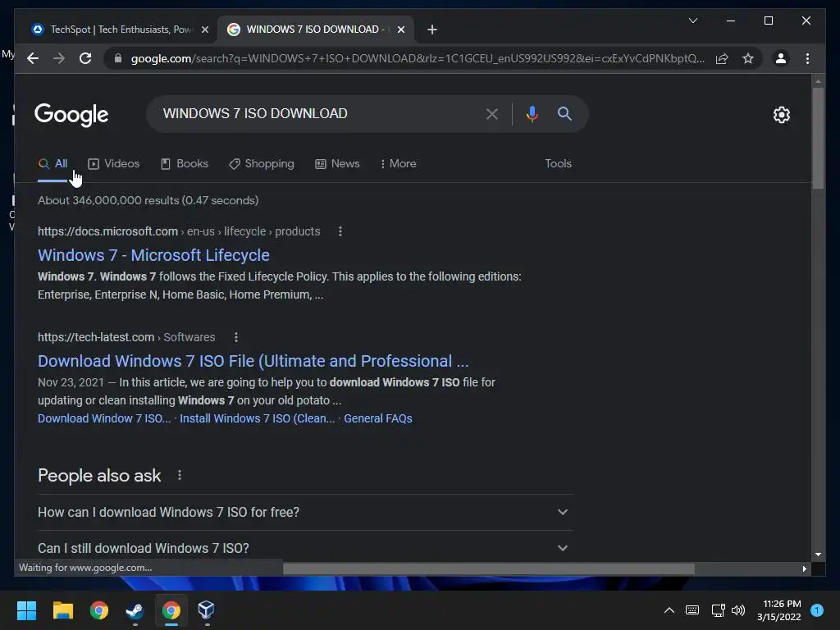Open options for docs.microsoft.com result
The image size is (840, 630).
tap(340, 231)
